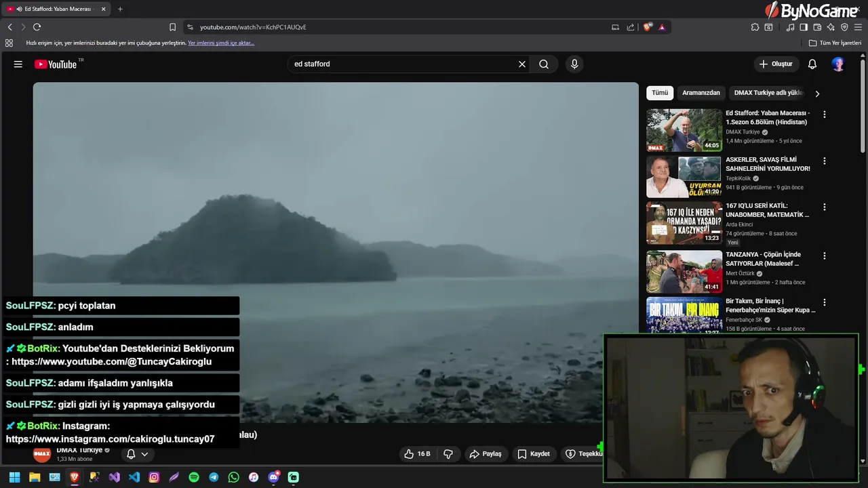Select the Aramanızdan filter chip
This screenshot has width=868, height=488.
pos(701,93)
